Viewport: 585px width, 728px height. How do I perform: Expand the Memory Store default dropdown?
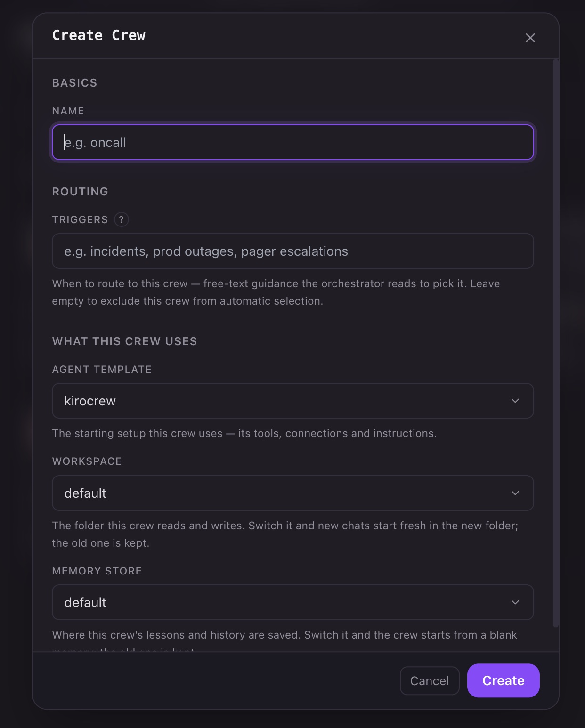click(293, 602)
